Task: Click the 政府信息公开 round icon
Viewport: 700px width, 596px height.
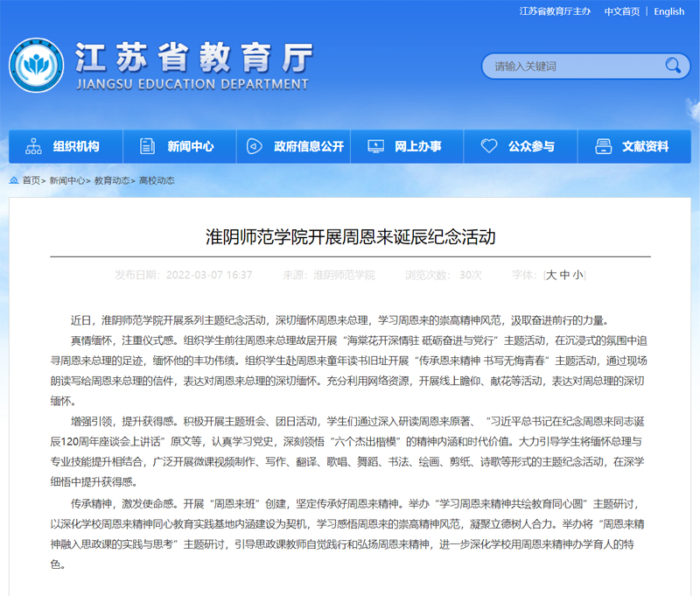Action: pos(254,146)
